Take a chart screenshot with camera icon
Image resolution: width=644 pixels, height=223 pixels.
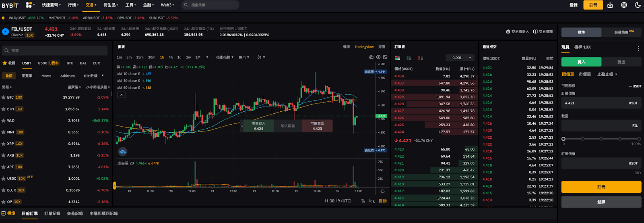[371, 57]
